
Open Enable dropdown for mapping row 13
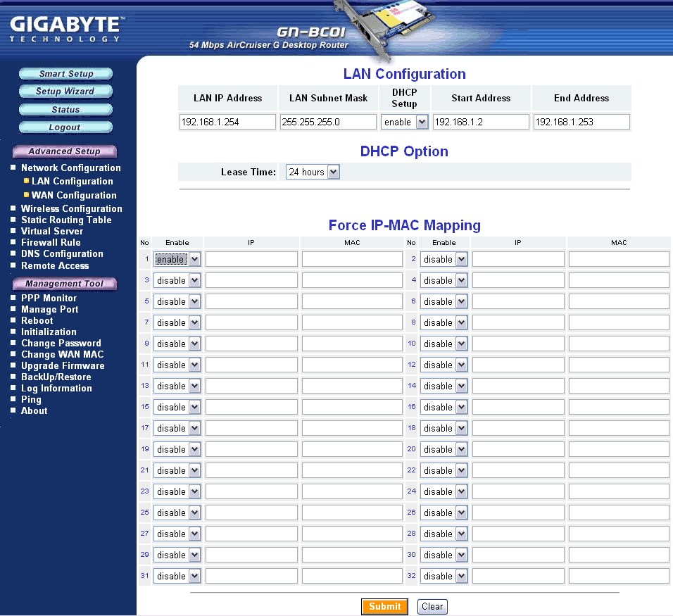tap(177, 386)
